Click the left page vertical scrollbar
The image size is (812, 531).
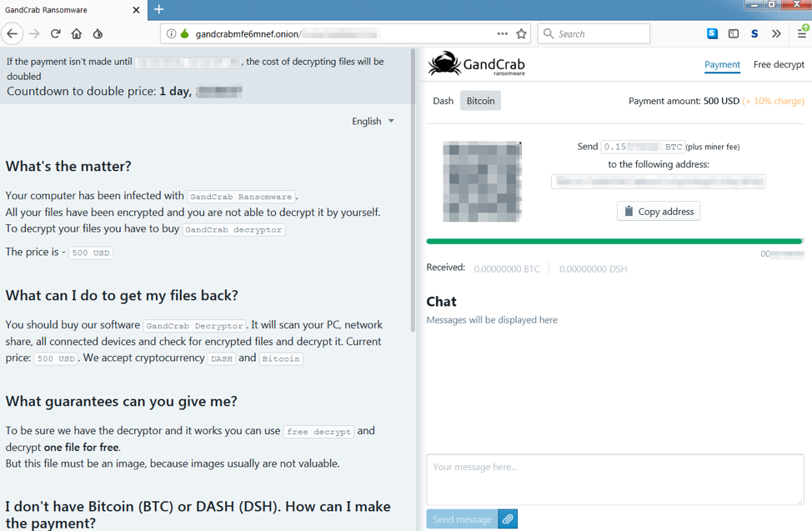point(413,191)
